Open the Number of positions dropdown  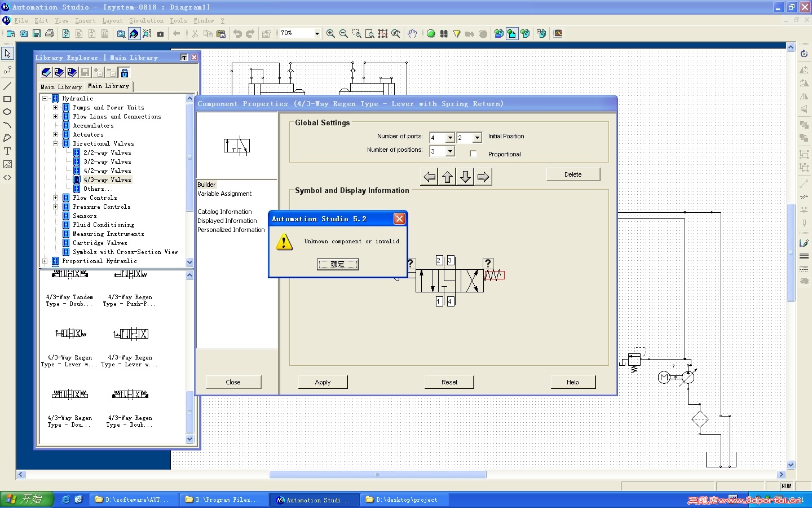[450, 151]
